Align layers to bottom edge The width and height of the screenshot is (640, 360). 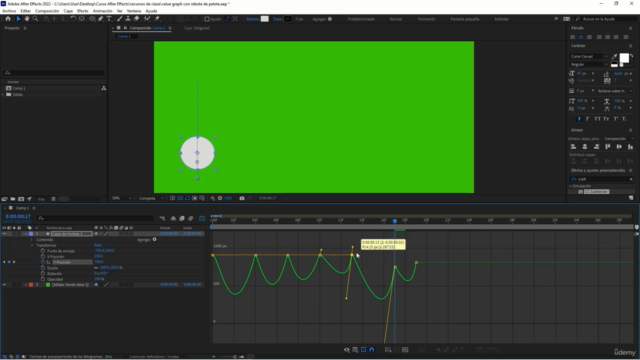click(630, 147)
